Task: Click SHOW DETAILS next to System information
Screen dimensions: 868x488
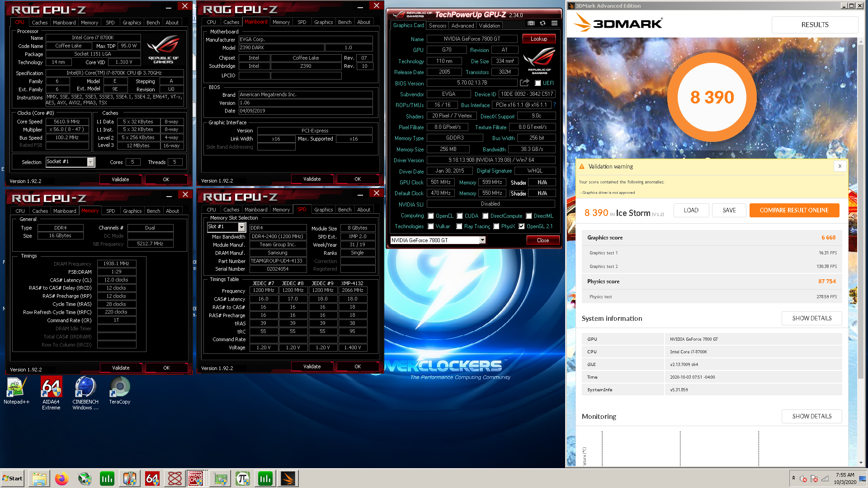Action: [812, 318]
